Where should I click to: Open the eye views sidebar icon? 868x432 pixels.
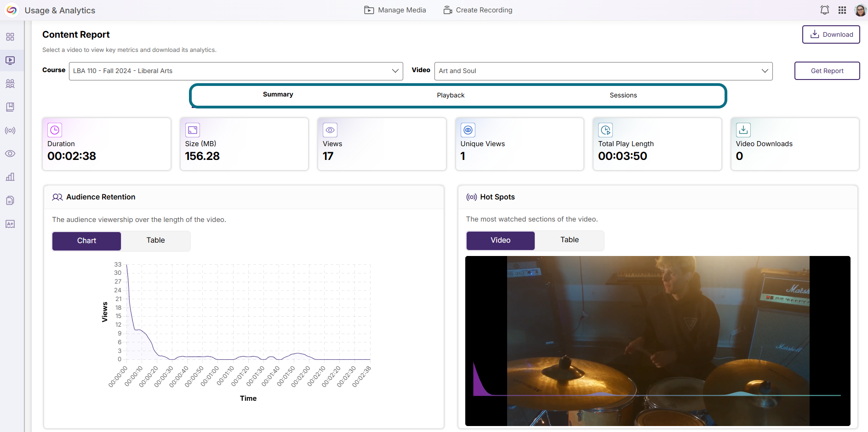click(x=10, y=153)
